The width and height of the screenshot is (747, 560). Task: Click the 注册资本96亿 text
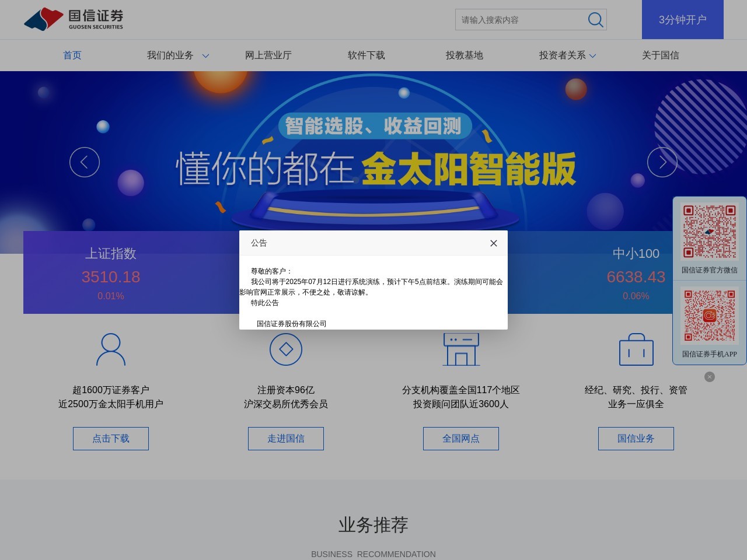286,390
